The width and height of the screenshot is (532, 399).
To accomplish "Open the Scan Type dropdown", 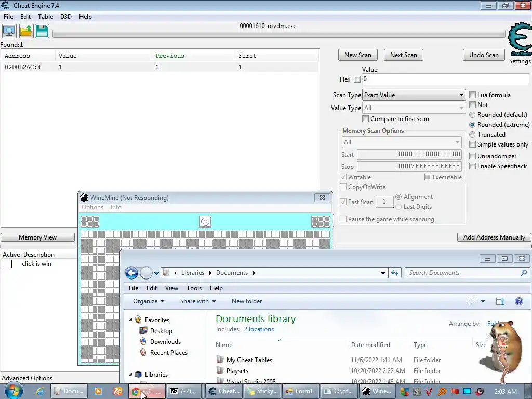I will pos(414,95).
